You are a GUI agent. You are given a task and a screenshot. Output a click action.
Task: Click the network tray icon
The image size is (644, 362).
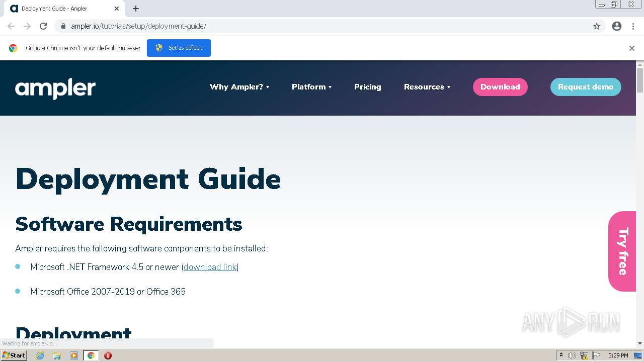[x=584, y=355]
